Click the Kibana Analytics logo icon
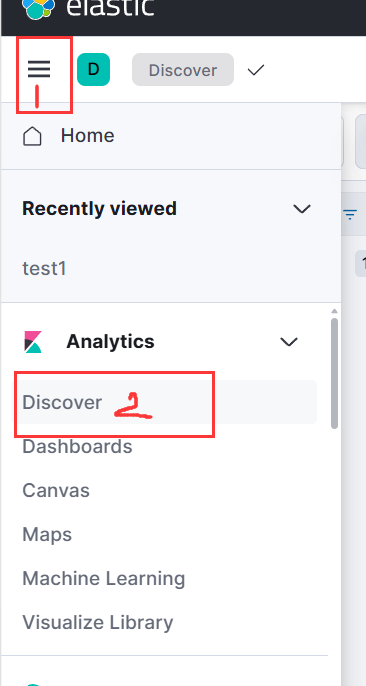 pos(33,342)
